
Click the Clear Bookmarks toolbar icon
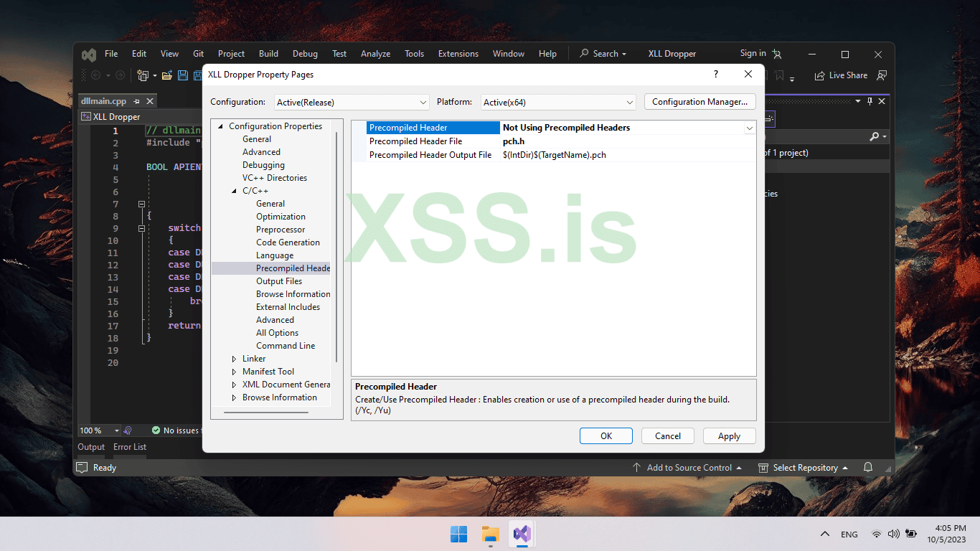coord(780,75)
